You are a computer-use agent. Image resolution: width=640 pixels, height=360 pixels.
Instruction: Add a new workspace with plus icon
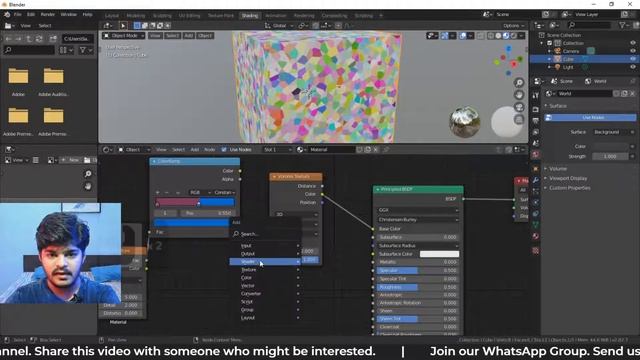click(x=381, y=16)
